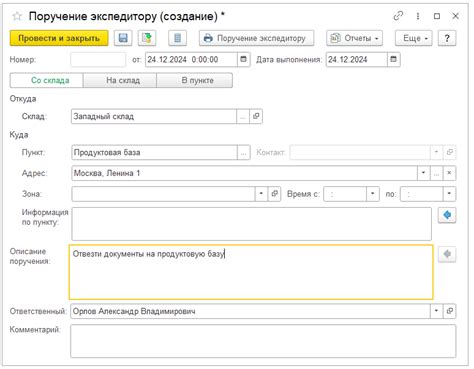The width and height of the screenshot is (474, 369).
Task: Click the по time field
Action: click(x=422, y=194)
